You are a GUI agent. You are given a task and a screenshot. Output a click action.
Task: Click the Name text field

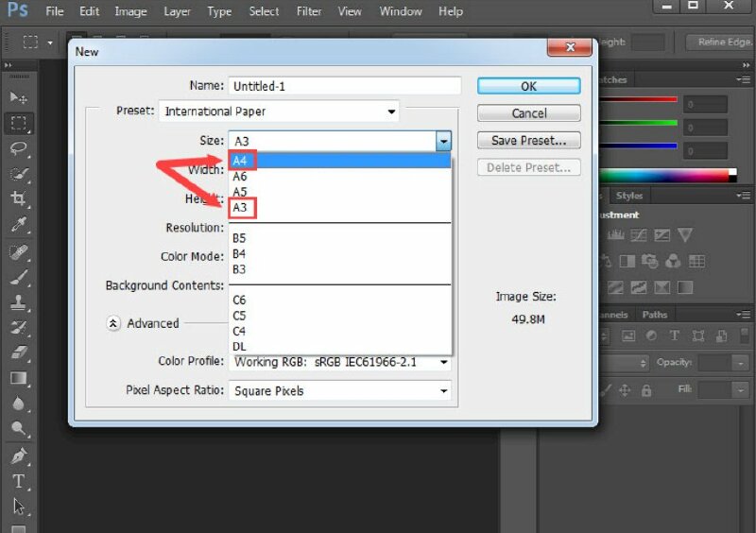[345, 86]
